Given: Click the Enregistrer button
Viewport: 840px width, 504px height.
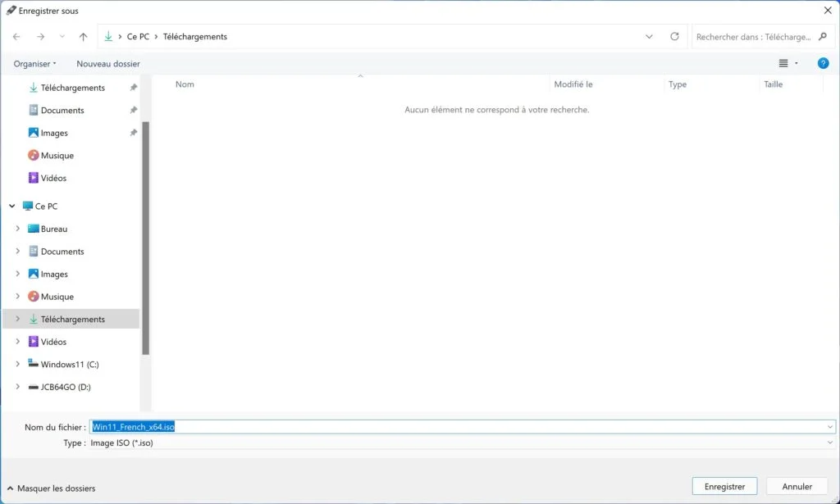Looking at the screenshot, I should pos(724,486).
